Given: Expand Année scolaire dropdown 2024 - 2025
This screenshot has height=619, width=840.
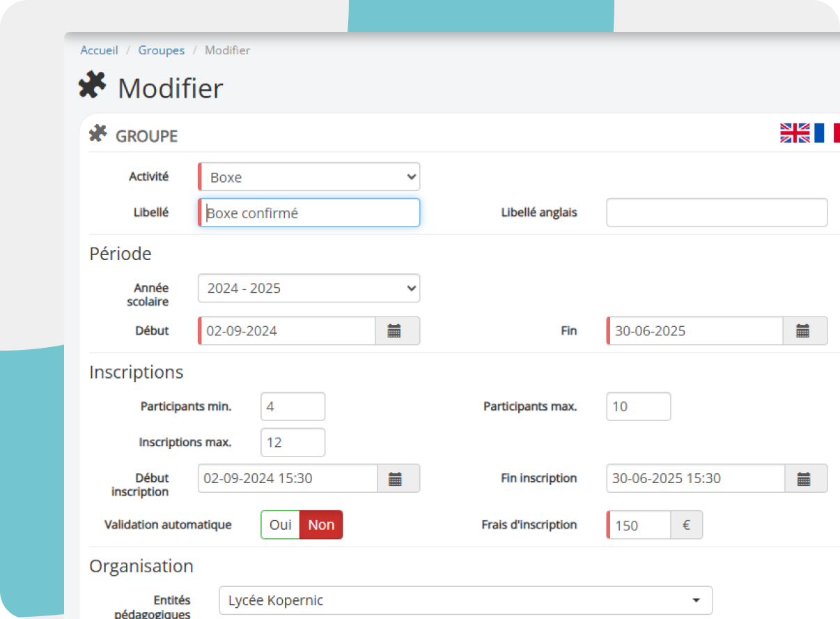Looking at the screenshot, I should click(x=309, y=289).
